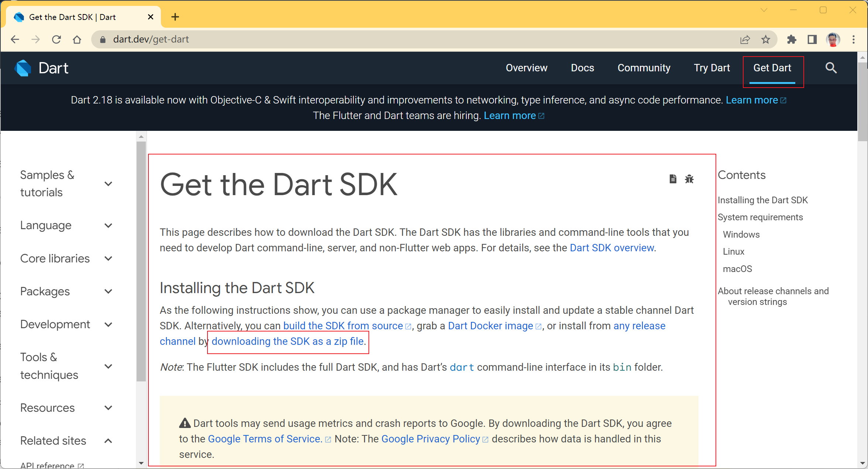Click the Dart logo icon in header
This screenshot has height=469, width=868.
point(23,68)
